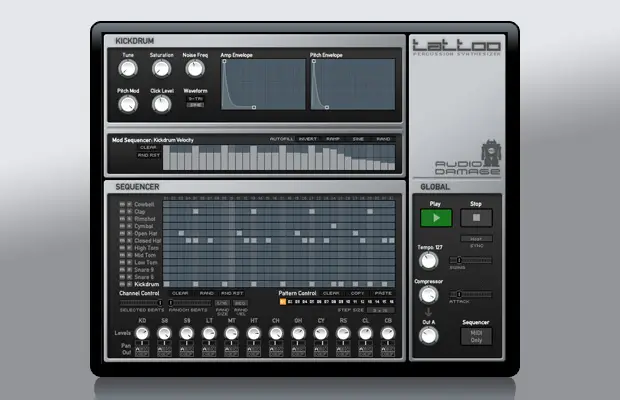Adjust the Random Beats slider
Screen dimensions: 620x400
pos(190,303)
